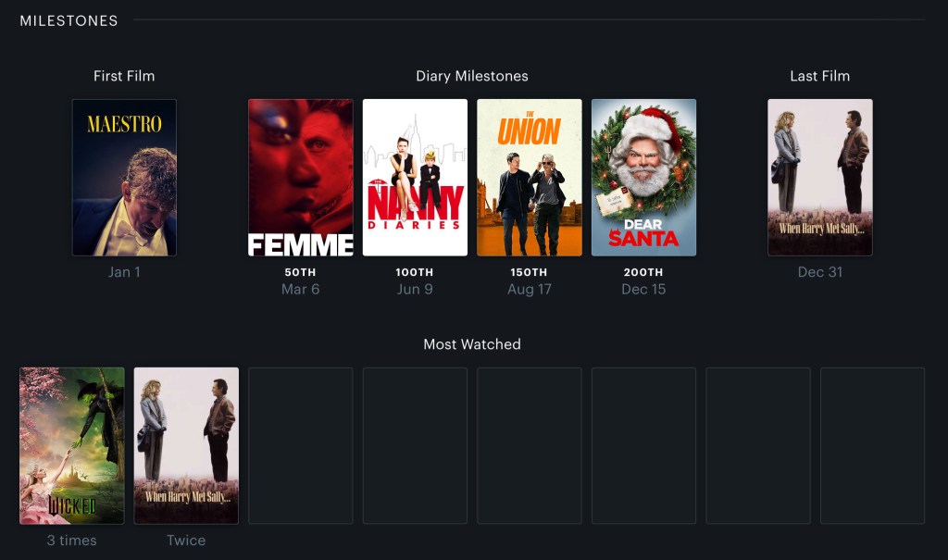The width and height of the screenshot is (948, 560).
Task: Click the Aug 17 date link
Action: [x=529, y=289]
